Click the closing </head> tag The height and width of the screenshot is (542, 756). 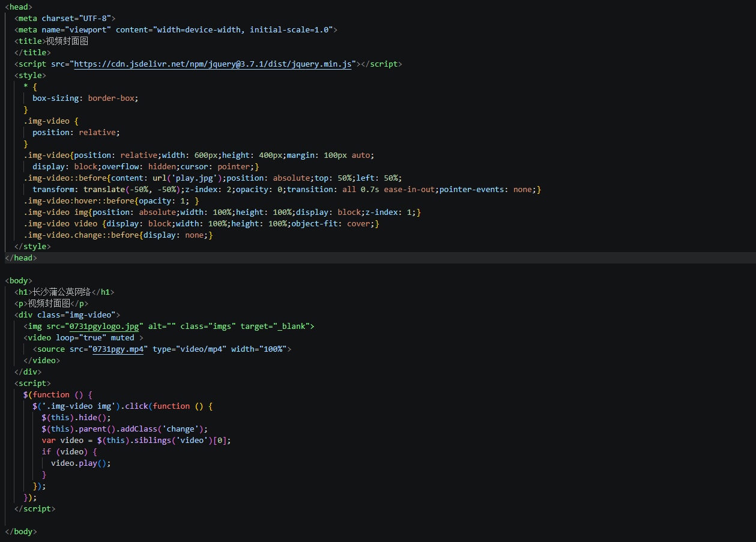coord(21,257)
